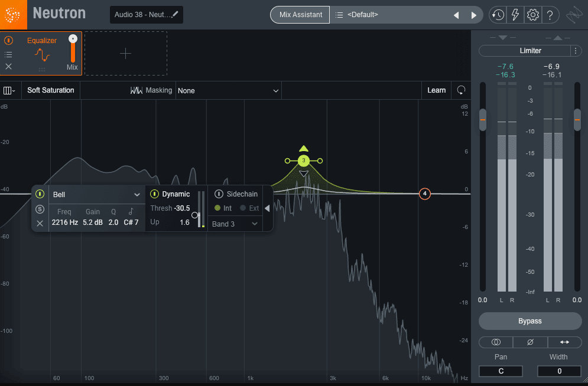The width and height of the screenshot is (588, 386).
Task: Toggle band 3 power button
Action: tap(40, 194)
